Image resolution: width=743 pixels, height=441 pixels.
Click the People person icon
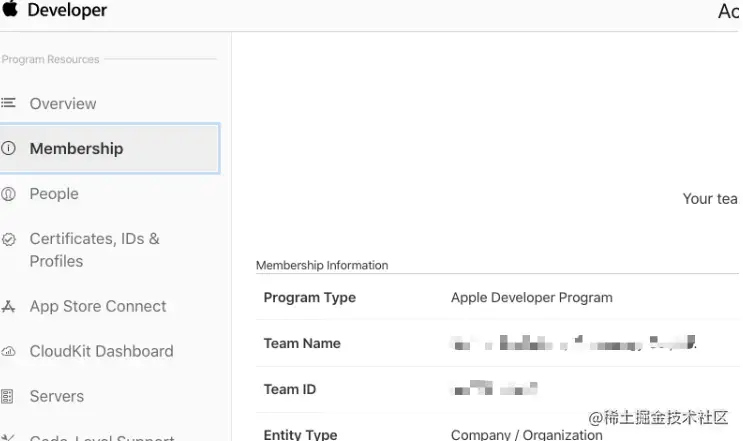point(8,194)
